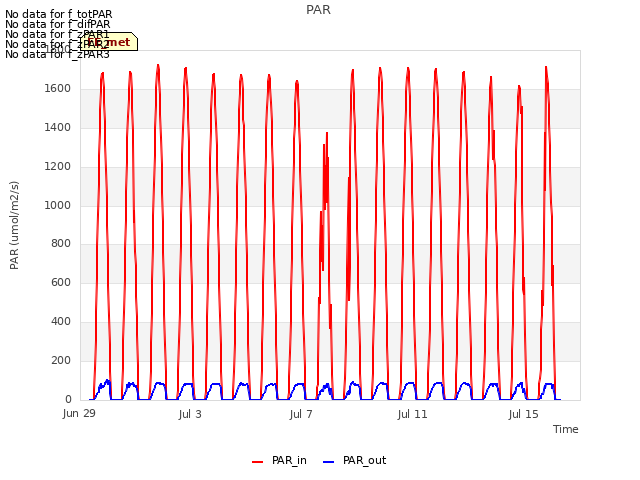Click the 1400 y-axis tick label

click(x=58, y=128)
